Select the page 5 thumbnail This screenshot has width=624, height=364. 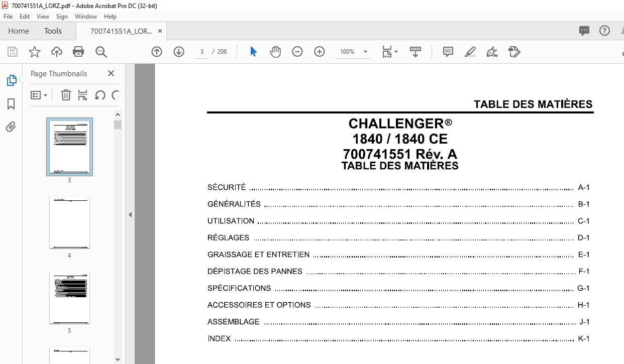coord(69,298)
